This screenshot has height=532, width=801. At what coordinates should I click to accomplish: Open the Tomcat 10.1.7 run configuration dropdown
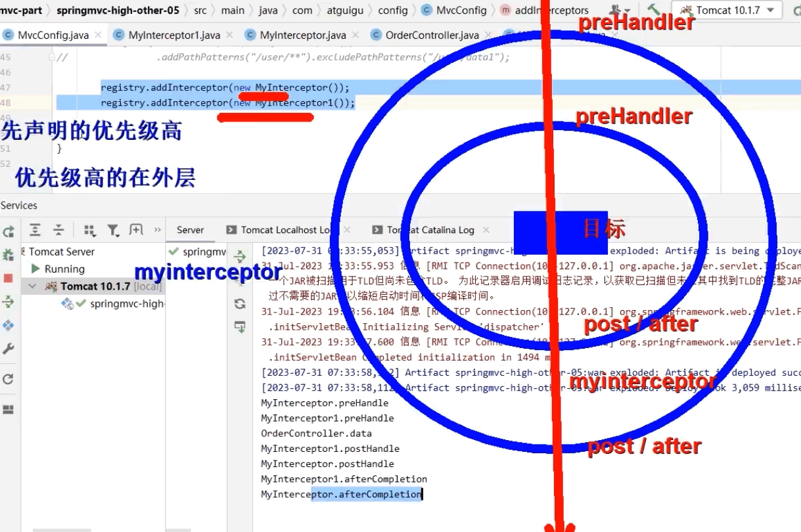pos(726,10)
